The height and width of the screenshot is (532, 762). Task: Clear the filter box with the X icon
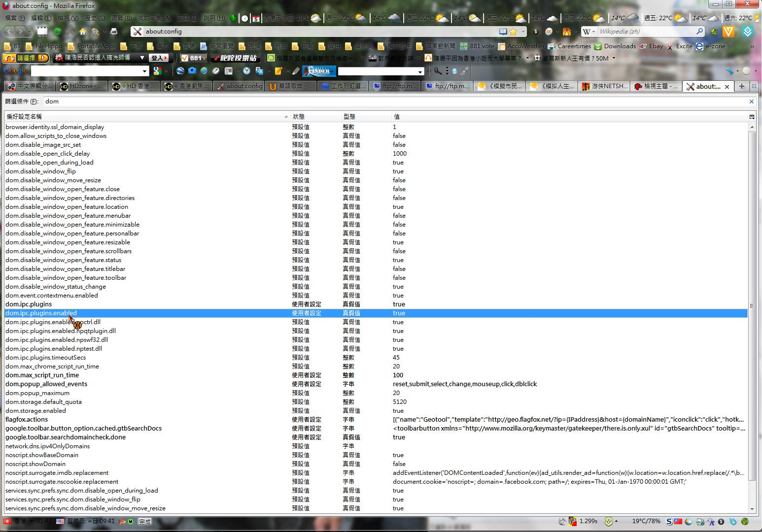[751, 101]
